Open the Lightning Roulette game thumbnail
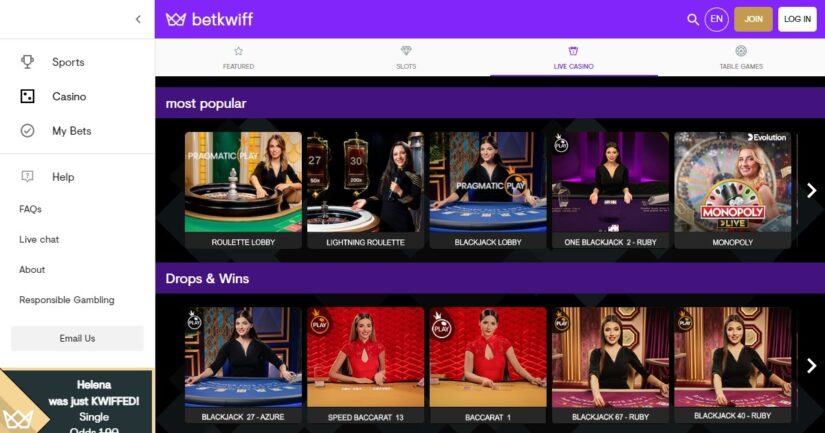825x433 pixels. click(x=365, y=190)
